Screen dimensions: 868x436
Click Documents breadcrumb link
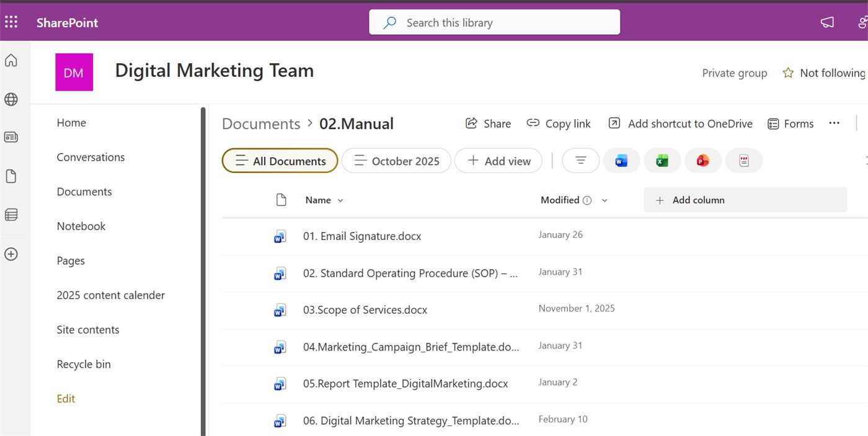point(261,123)
